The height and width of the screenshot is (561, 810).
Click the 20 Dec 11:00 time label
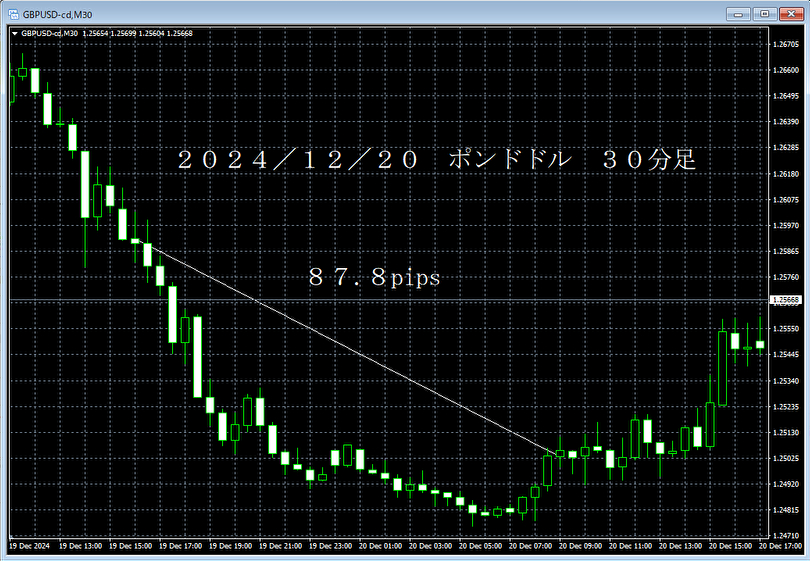(x=630, y=546)
